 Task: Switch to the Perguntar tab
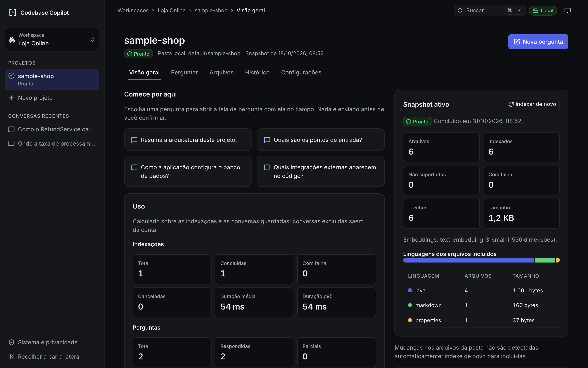coord(184,72)
